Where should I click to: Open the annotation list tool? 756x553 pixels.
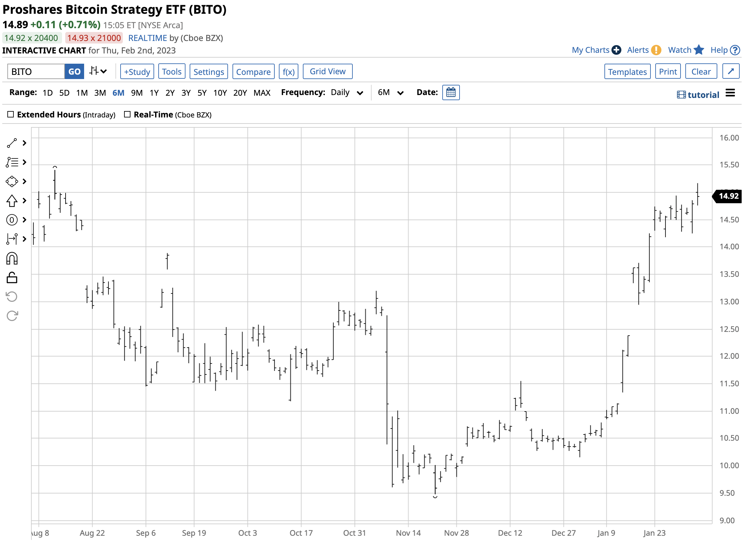pyautogui.click(x=12, y=162)
